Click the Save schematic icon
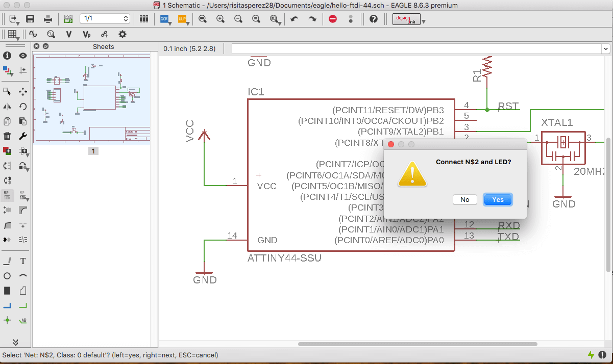 pos(30,19)
